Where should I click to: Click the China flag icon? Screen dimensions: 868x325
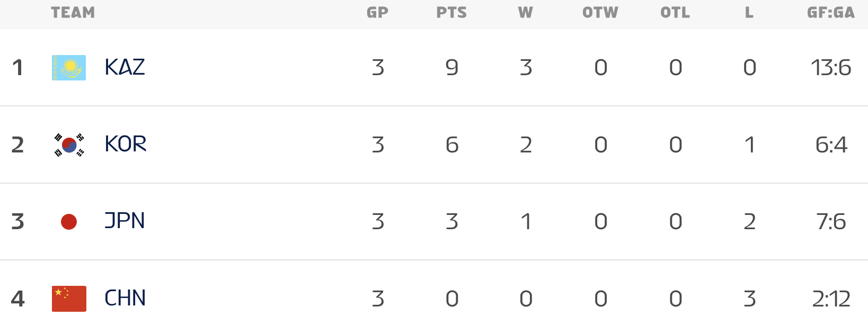tap(69, 299)
